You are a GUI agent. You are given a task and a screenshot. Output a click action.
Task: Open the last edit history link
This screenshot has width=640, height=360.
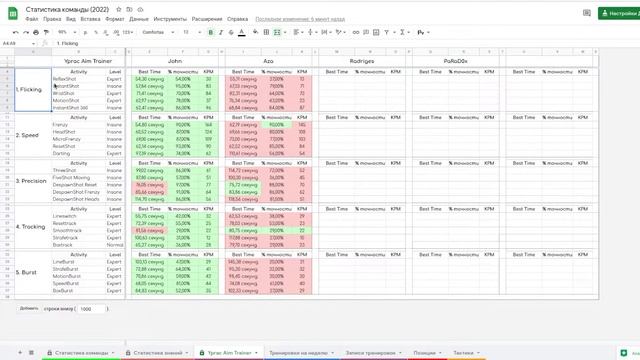click(x=300, y=19)
